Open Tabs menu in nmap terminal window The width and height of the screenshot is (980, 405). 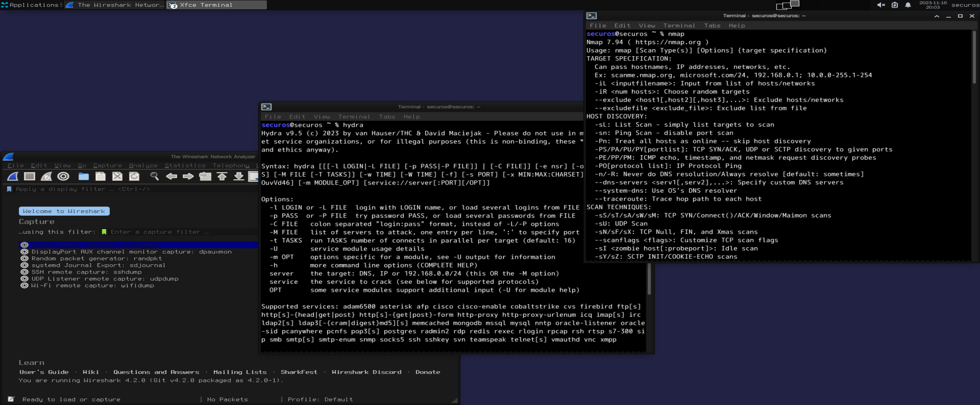click(712, 25)
